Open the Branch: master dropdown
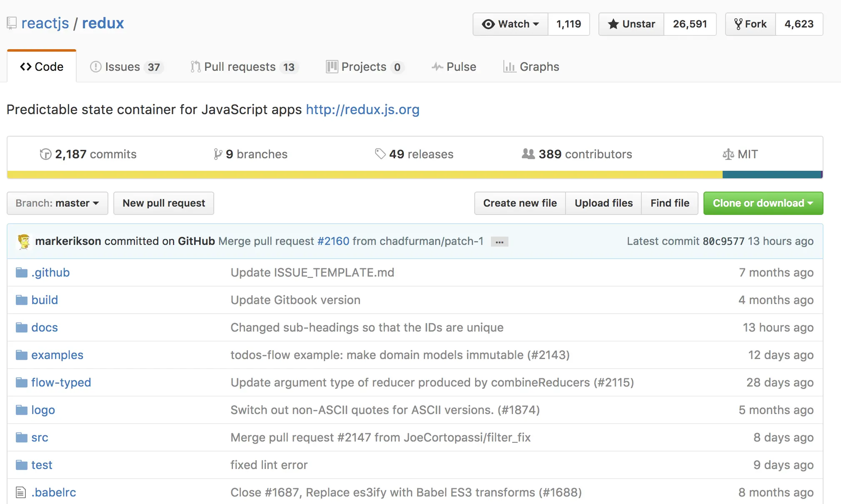Screen dimensions: 841x504 58,203
